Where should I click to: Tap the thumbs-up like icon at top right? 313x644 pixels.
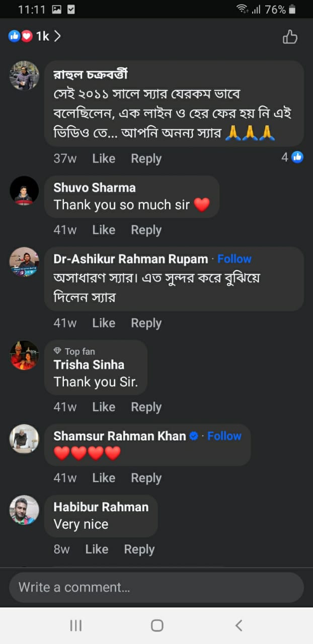point(290,37)
